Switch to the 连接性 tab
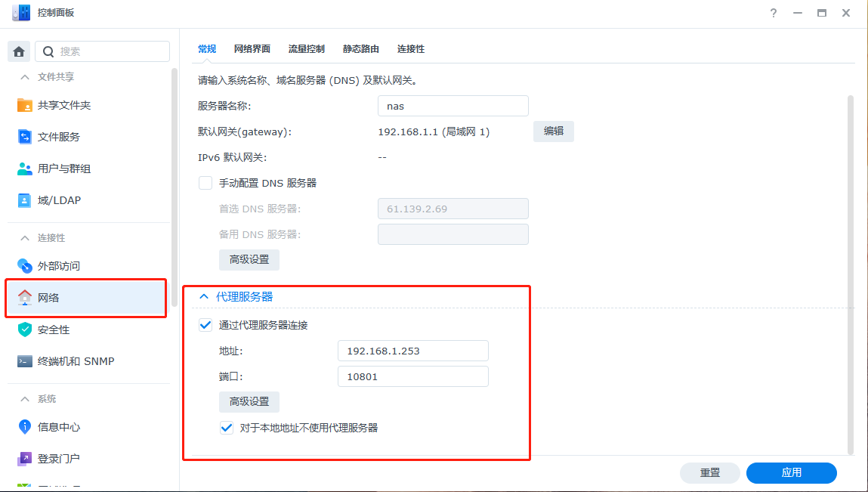 [x=411, y=49]
